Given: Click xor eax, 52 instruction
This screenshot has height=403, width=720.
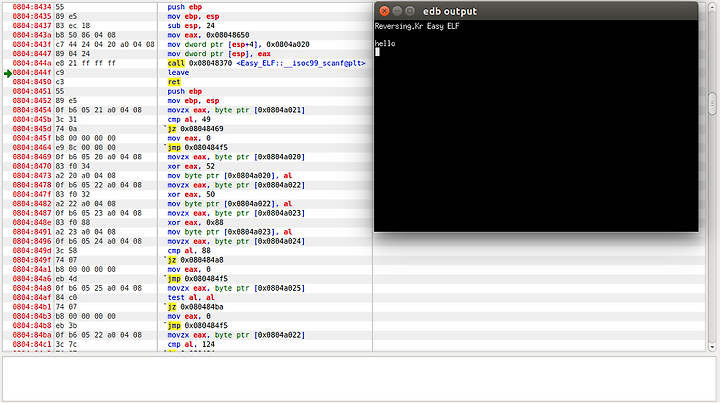Looking at the screenshot, I should (x=191, y=166).
